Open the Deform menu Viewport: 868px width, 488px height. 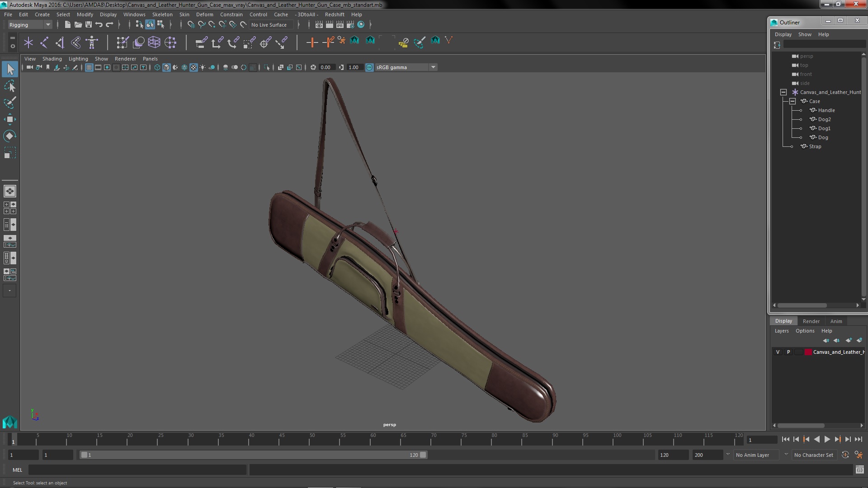pos(204,14)
